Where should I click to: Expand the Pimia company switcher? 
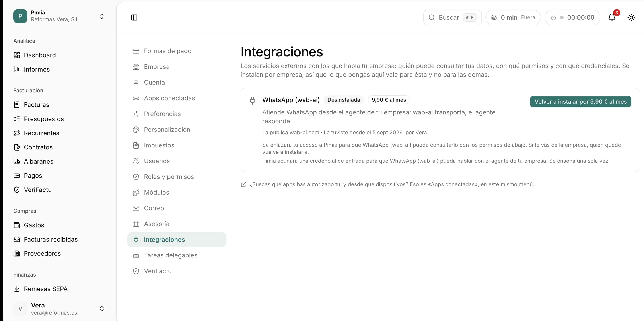[102, 16]
